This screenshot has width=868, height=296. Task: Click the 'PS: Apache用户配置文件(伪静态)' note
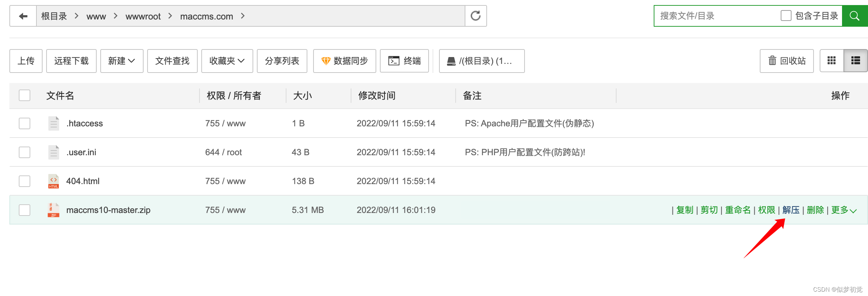click(x=530, y=123)
